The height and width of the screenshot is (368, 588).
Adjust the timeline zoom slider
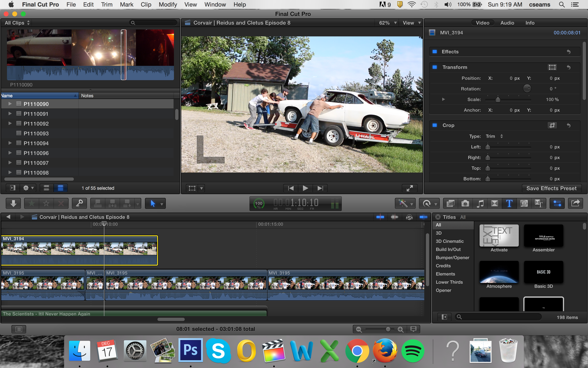(x=388, y=329)
